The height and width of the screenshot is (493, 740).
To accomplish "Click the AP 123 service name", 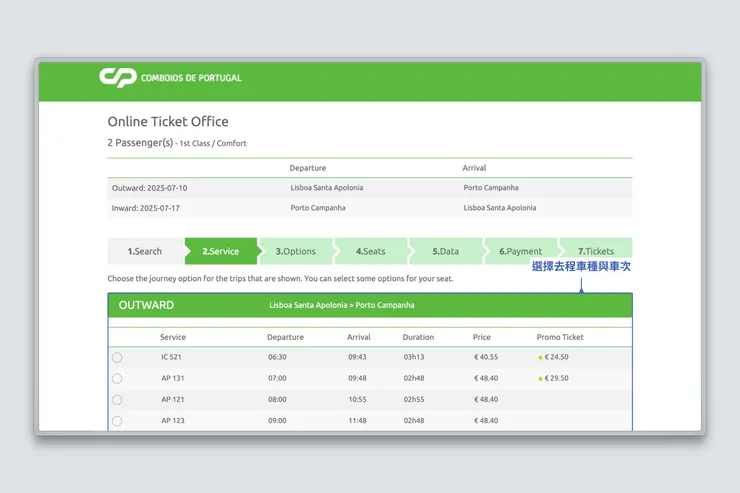I will [173, 421].
